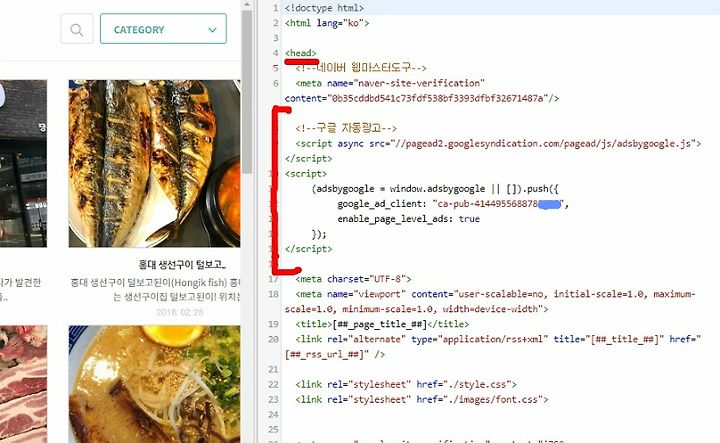This screenshot has width=720, height=443.
Task: Click line 1 '<!doctype html>' in editor
Action: pyautogui.click(x=324, y=8)
